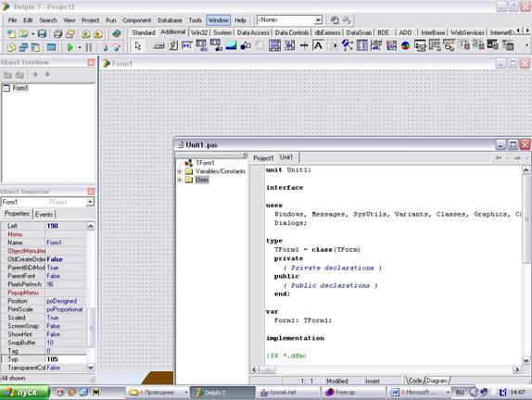Navigate back arrow in code editor
The height and width of the screenshot is (400, 532).
click(499, 158)
